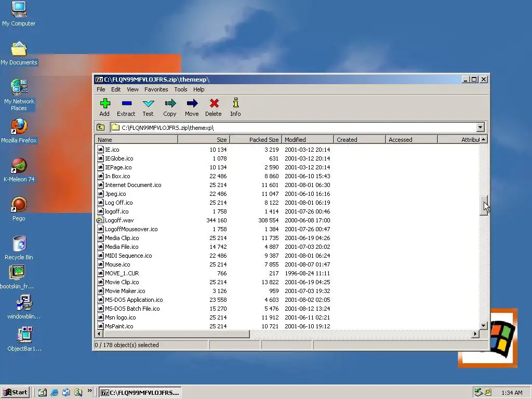Open the View menu

[132, 89]
